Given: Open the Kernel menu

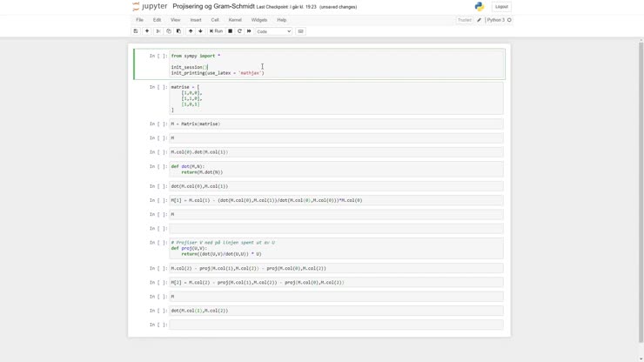Looking at the screenshot, I should tap(235, 19).
